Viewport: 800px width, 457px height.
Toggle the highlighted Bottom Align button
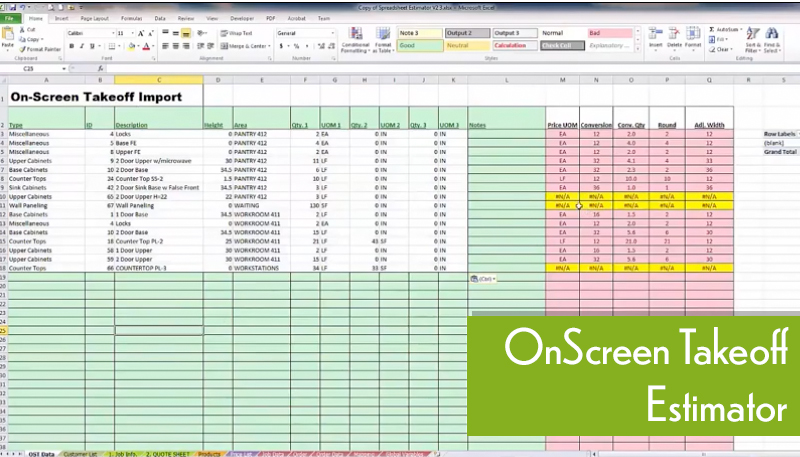186,33
